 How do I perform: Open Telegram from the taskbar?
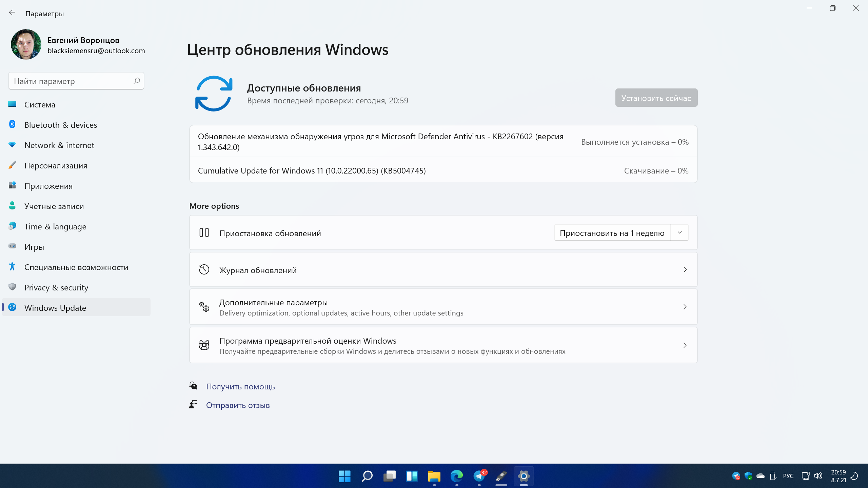tap(479, 476)
